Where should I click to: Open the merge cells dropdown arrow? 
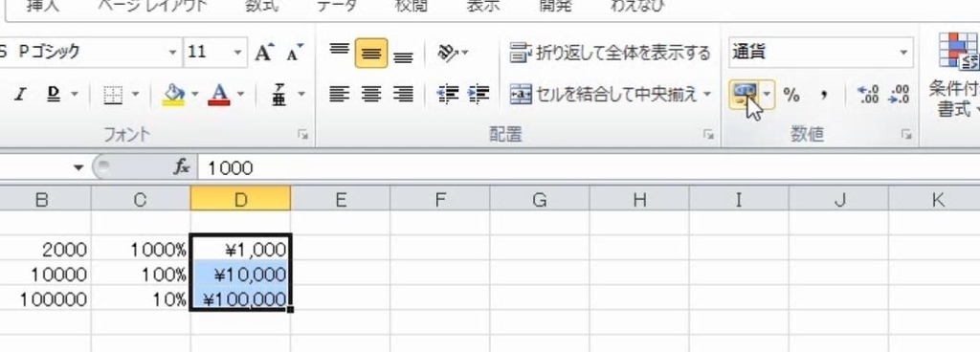(x=707, y=95)
